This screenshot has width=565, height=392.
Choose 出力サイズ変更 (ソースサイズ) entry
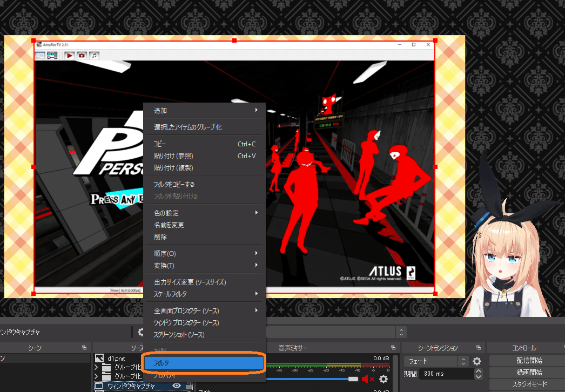(x=204, y=282)
